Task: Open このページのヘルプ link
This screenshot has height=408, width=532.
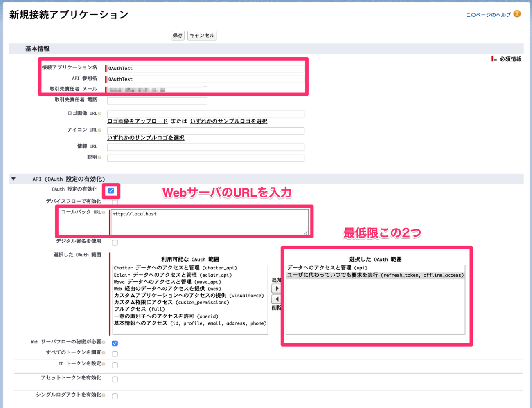Action: (488, 15)
